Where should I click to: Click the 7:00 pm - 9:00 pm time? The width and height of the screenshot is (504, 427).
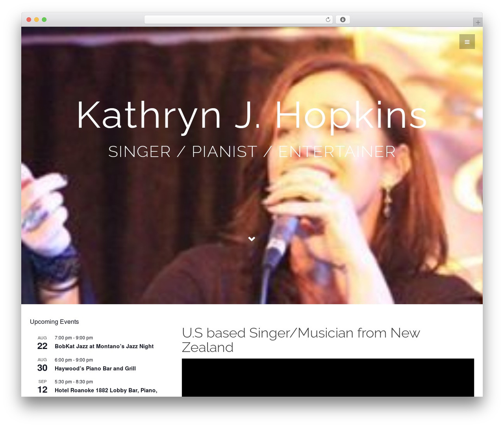tap(74, 338)
